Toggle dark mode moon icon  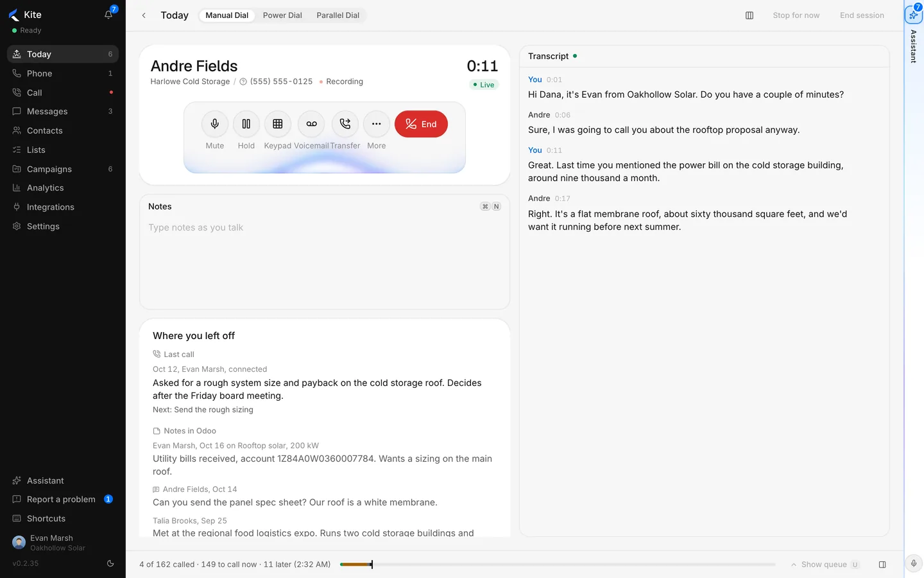(110, 563)
